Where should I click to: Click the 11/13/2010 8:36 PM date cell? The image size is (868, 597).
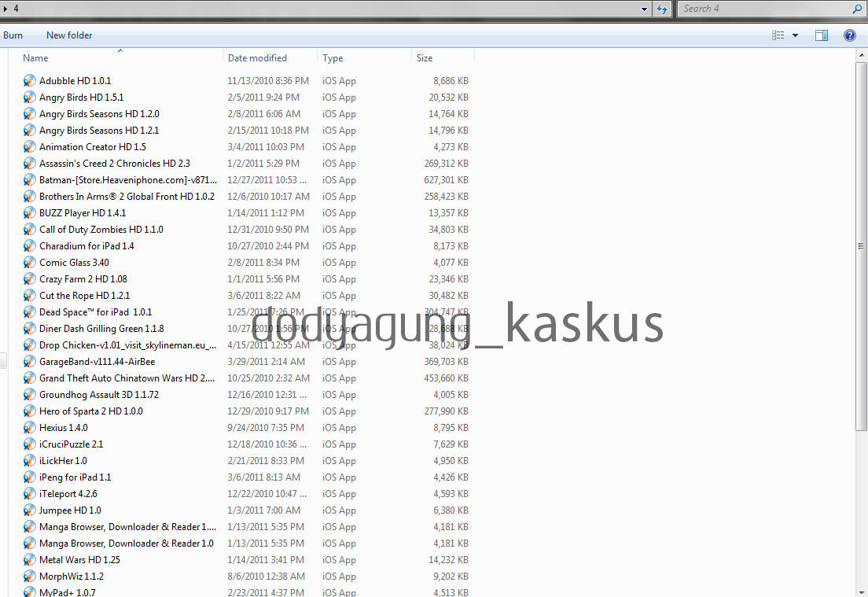(268, 81)
